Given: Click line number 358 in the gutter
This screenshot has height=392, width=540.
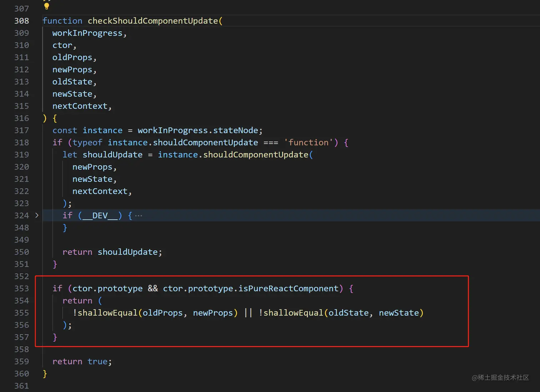Looking at the screenshot, I should [x=22, y=349].
